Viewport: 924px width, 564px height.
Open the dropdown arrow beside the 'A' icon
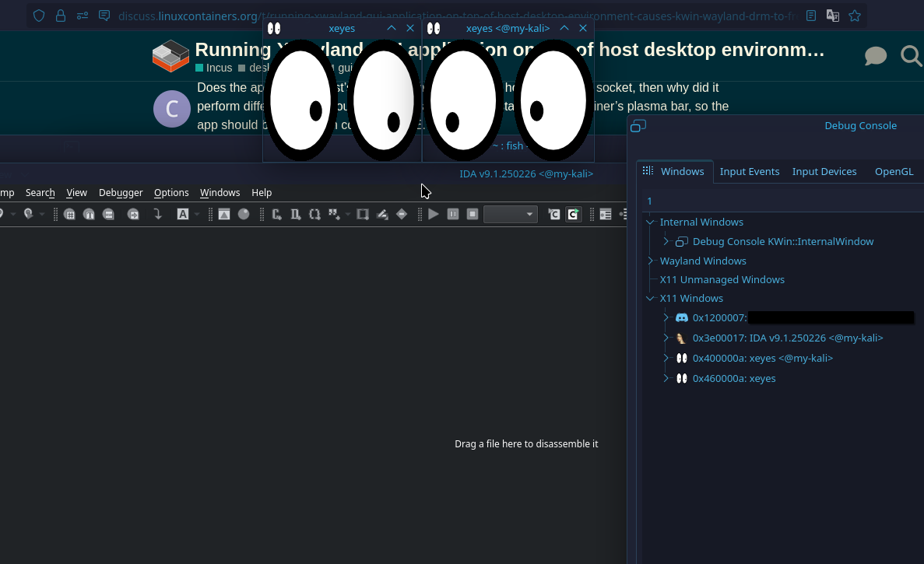197,214
